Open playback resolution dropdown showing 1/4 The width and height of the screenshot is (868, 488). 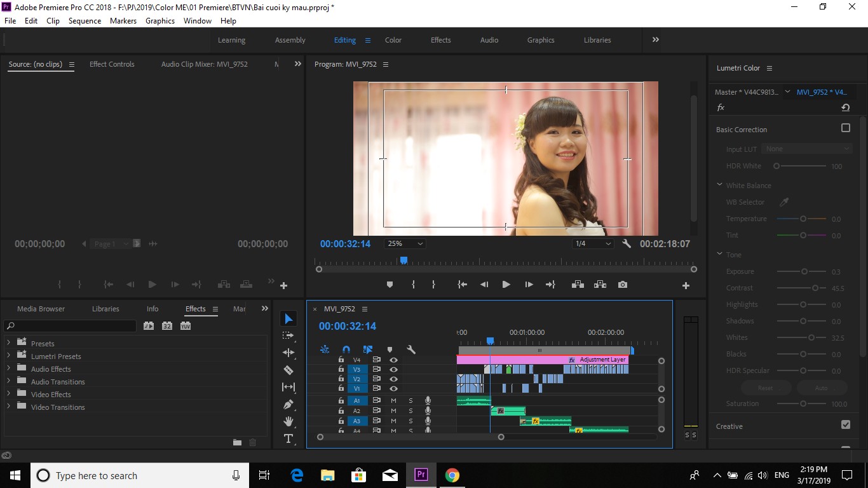pos(593,243)
